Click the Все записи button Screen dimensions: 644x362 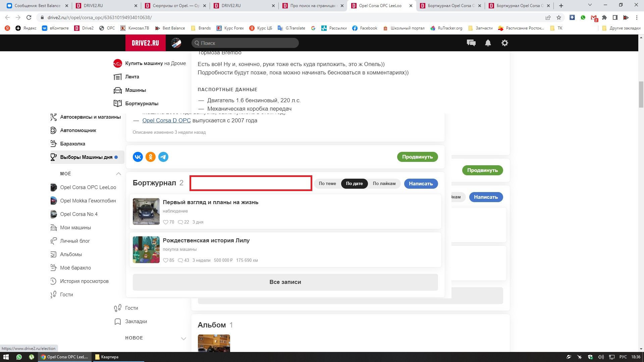[285, 282]
